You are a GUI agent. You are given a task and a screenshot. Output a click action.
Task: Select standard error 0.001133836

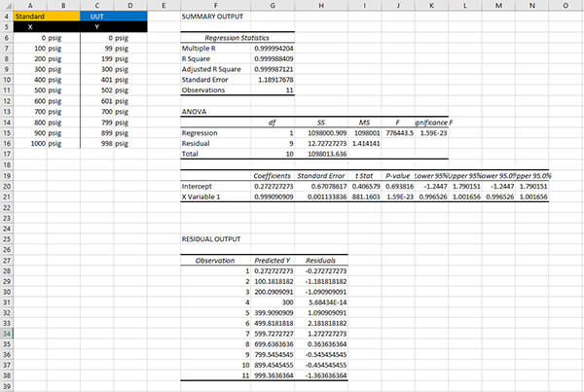click(327, 196)
